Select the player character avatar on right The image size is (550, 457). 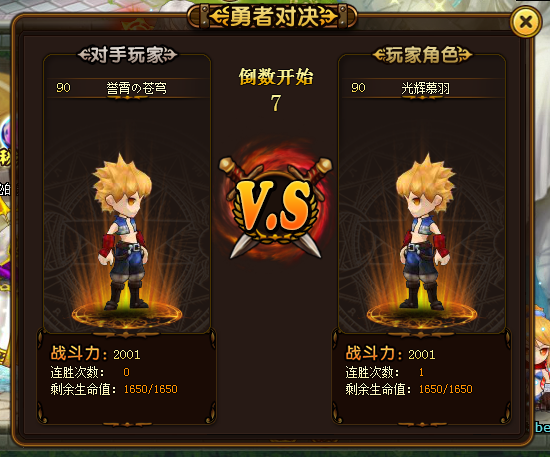pos(425,232)
